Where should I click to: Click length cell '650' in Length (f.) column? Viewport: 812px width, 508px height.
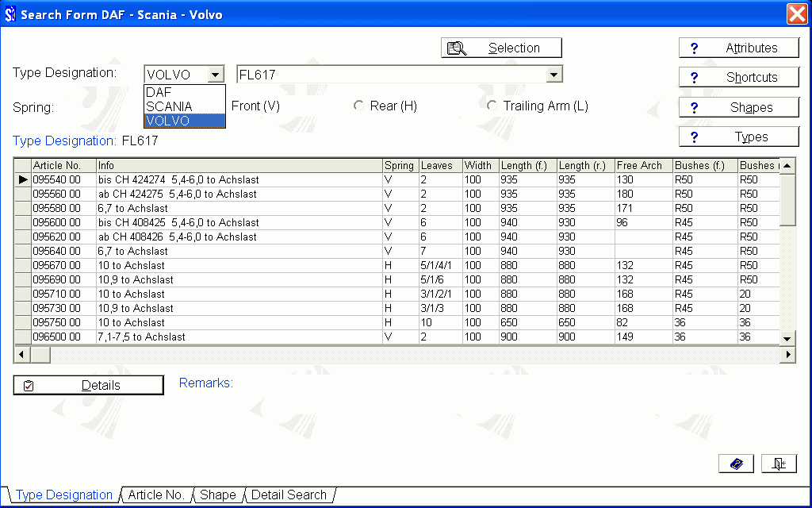click(527, 322)
